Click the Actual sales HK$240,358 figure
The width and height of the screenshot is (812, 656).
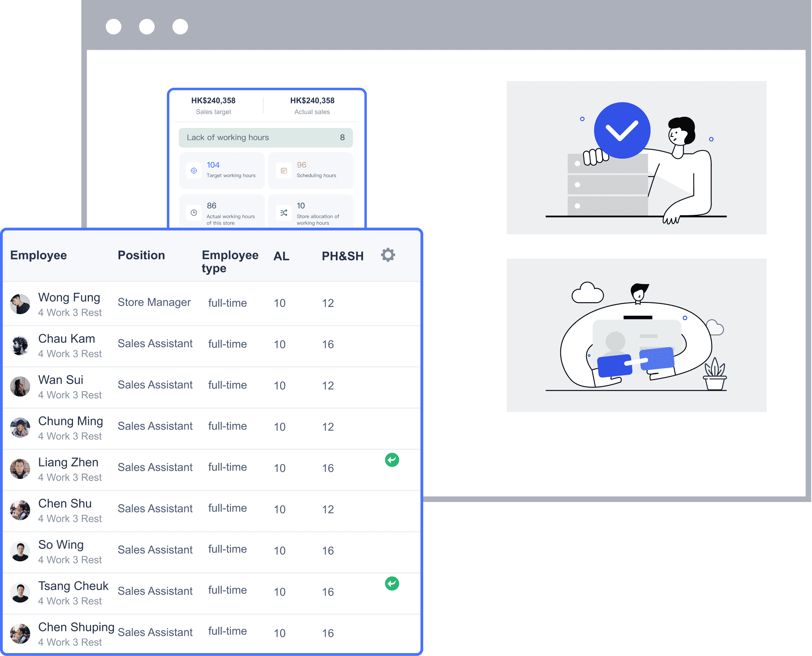pos(312,101)
